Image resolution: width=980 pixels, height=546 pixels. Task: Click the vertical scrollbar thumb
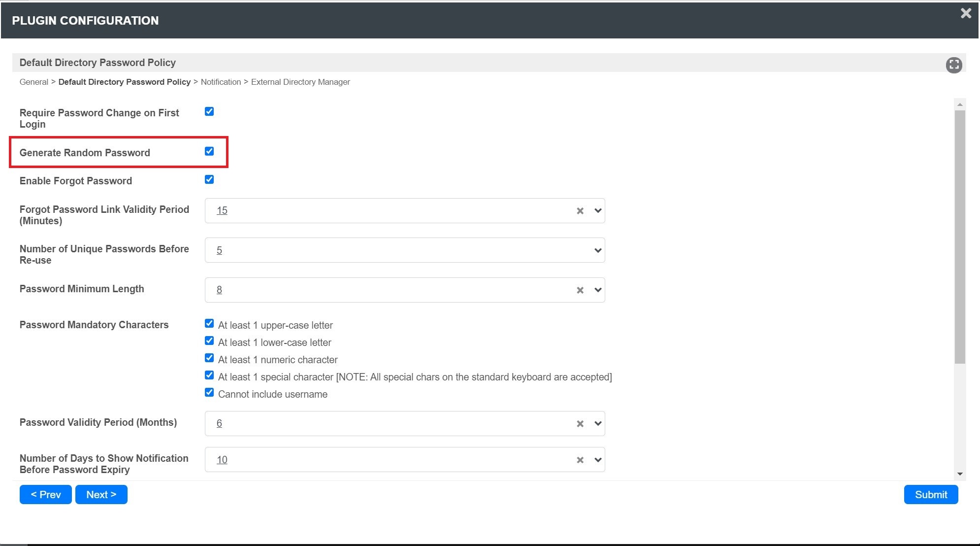click(x=959, y=237)
